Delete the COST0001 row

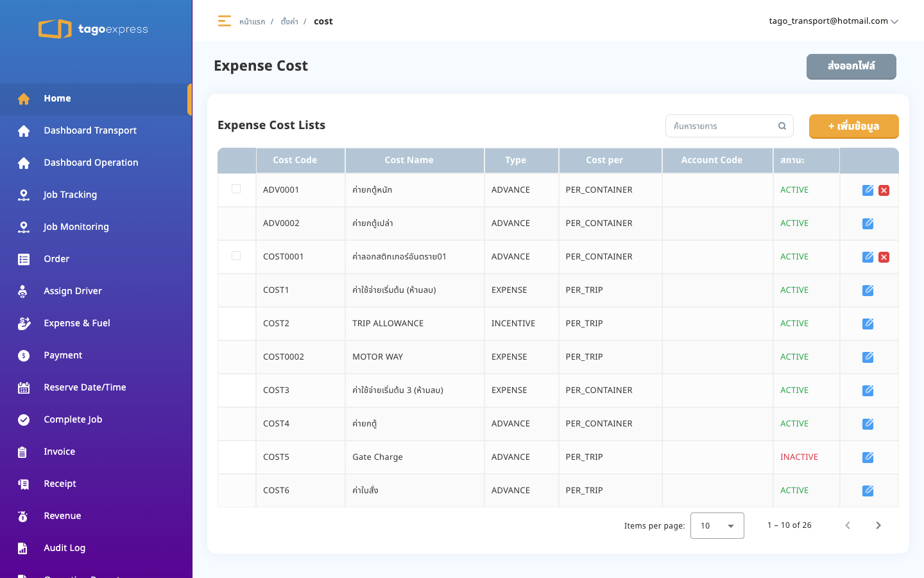click(x=884, y=257)
